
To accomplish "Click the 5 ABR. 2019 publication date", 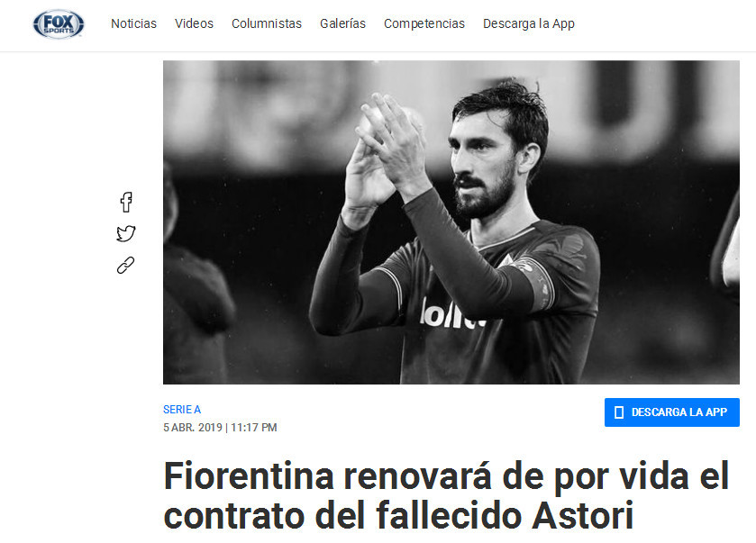I will pyautogui.click(x=192, y=428).
